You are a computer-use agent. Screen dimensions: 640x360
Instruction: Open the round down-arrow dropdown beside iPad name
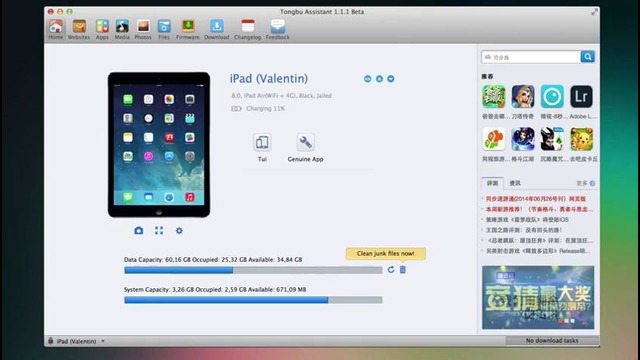tap(391, 79)
